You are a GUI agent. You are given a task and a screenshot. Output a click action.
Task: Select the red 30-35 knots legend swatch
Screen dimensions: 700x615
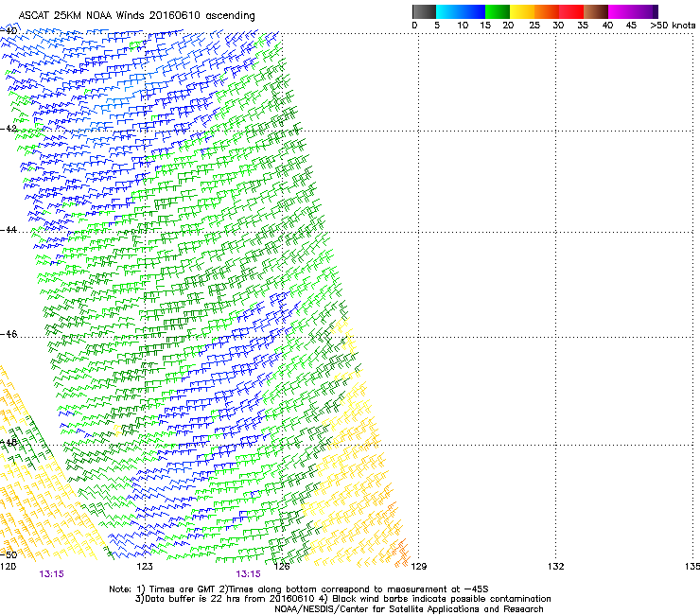[x=571, y=11]
